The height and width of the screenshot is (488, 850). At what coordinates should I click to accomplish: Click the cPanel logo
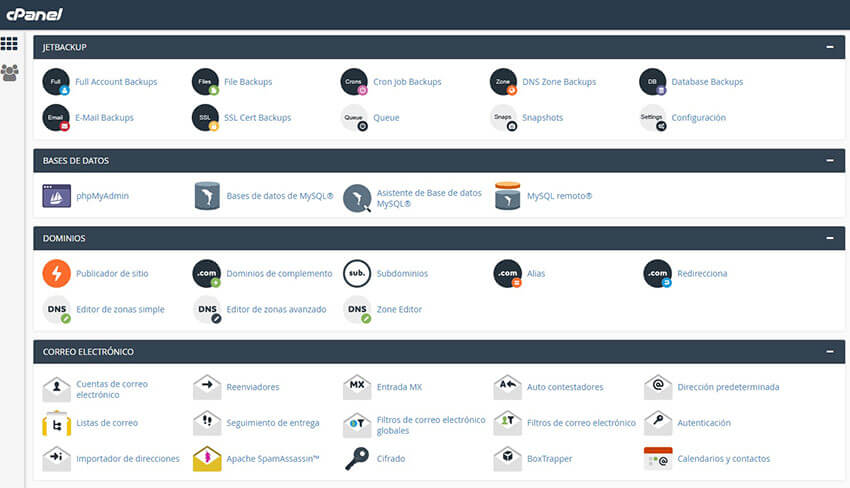[x=32, y=14]
